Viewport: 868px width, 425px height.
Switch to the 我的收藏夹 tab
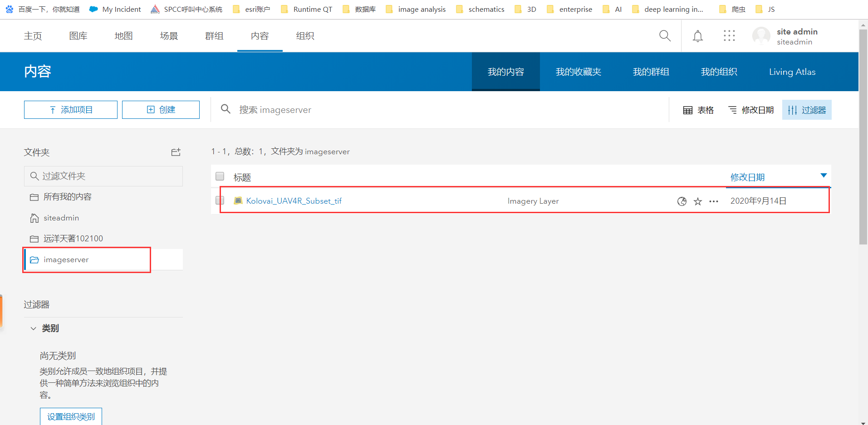578,71
